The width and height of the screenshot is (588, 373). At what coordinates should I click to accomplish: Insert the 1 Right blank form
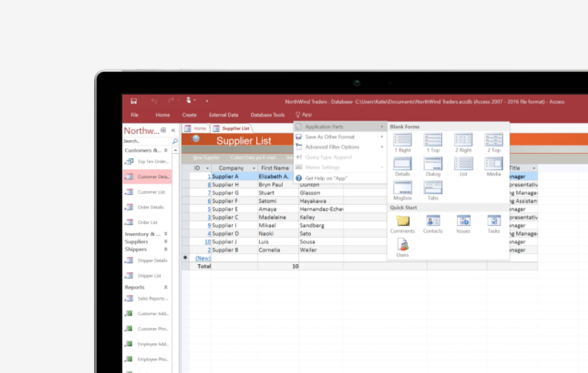click(402, 143)
